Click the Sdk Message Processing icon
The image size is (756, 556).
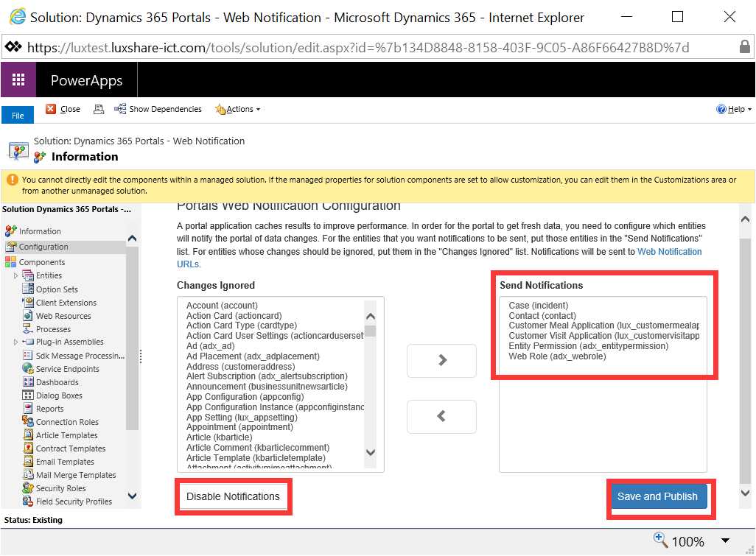28,356
